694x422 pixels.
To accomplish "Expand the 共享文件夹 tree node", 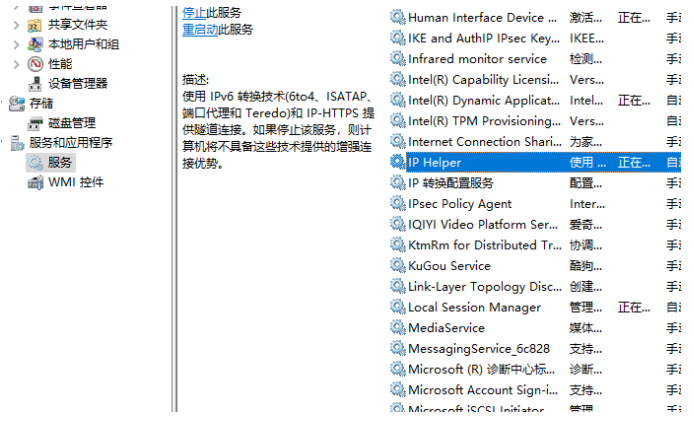I will (17, 24).
